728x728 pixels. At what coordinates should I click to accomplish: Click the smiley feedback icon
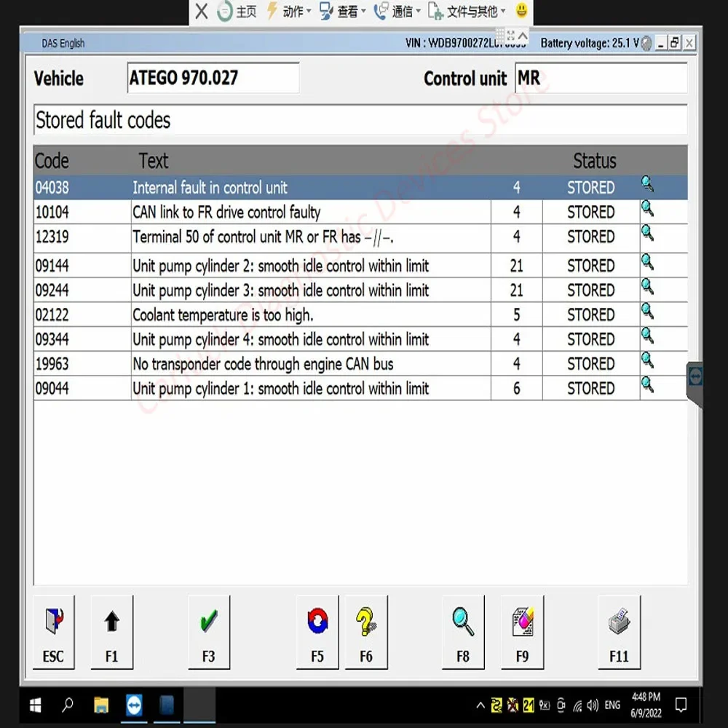[x=522, y=10]
